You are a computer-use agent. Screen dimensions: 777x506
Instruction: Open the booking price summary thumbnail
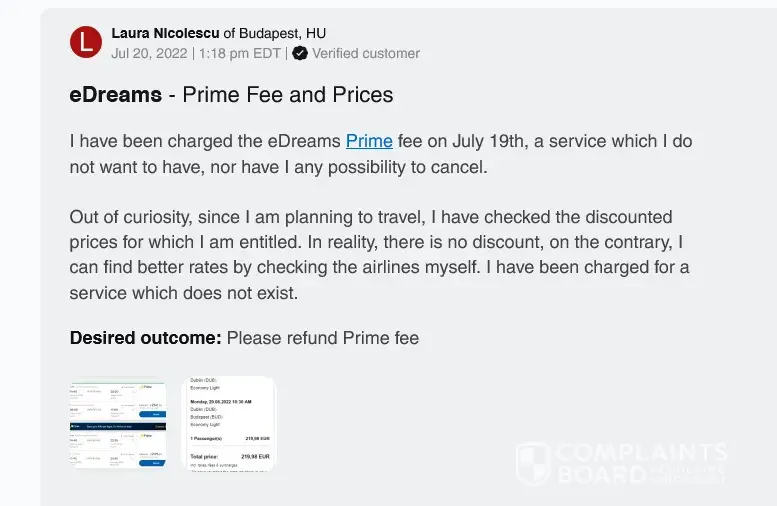[x=228, y=424]
